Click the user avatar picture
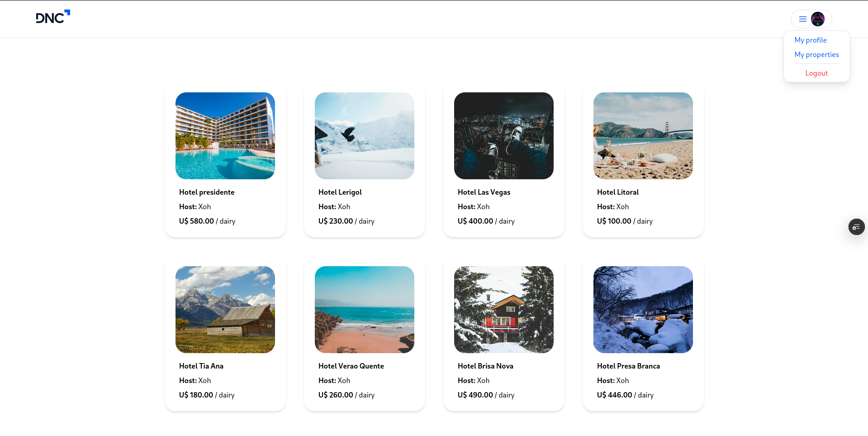Viewport: 868px width, 436px height. coord(817,19)
